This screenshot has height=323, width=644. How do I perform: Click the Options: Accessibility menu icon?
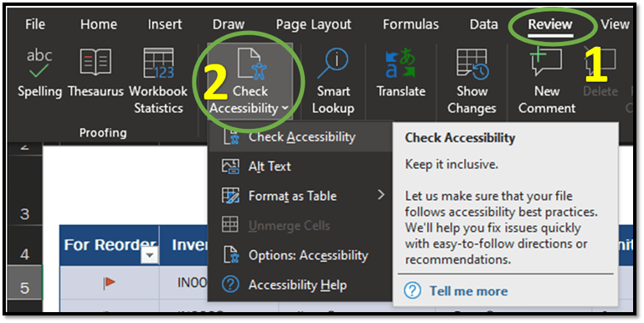pos(230,255)
